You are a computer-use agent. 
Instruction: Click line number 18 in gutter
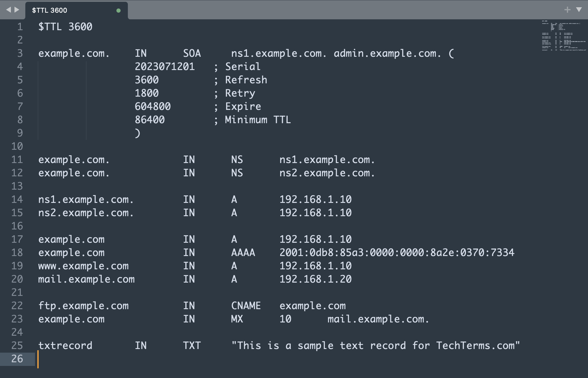(x=17, y=252)
